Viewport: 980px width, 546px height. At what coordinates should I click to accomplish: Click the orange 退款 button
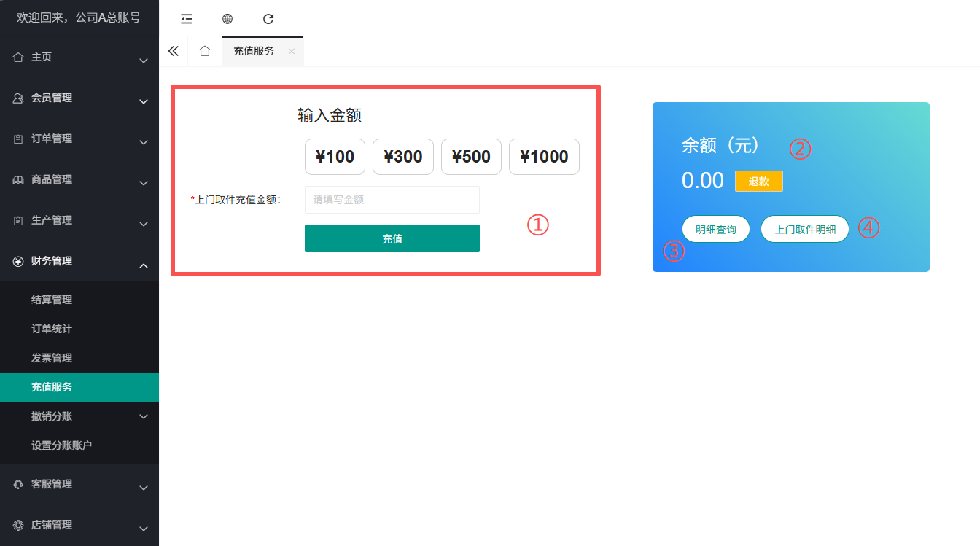click(x=759, y=182)
